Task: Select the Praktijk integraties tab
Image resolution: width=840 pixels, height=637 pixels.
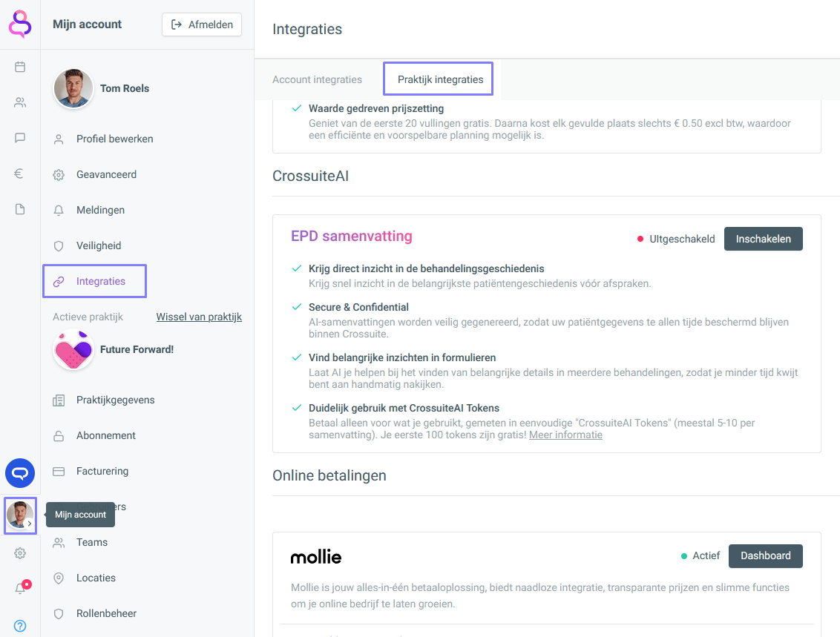Action: (440, 79)
